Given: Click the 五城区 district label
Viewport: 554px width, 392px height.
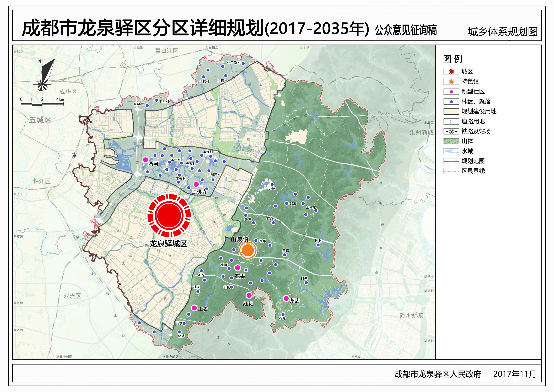Looking at the screenshot, I should [x=40, y=120].
